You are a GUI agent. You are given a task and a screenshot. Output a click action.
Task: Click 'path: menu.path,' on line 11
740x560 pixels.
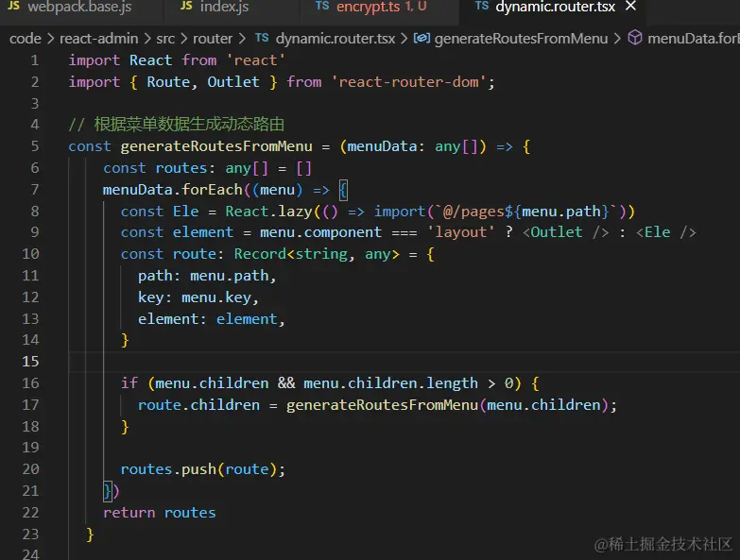207,276
